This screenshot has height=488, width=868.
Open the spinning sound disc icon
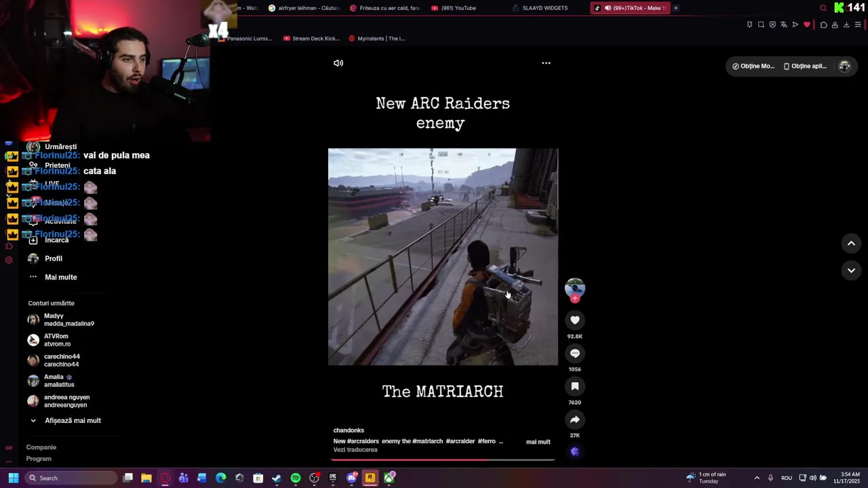[x=575, y=451]
